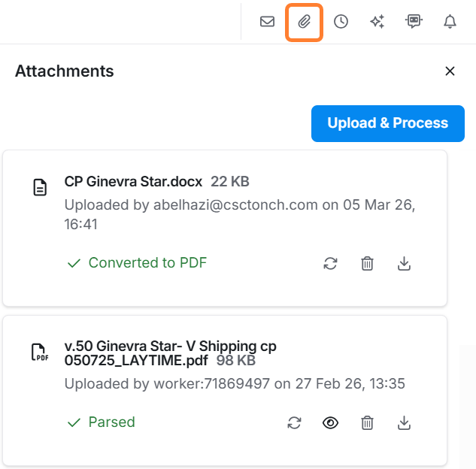Delete the v.50 Ginevra Star pdf attachment
Image resolution: width=476 pixels, height=469 pixels.
click(x=367, y=423)
